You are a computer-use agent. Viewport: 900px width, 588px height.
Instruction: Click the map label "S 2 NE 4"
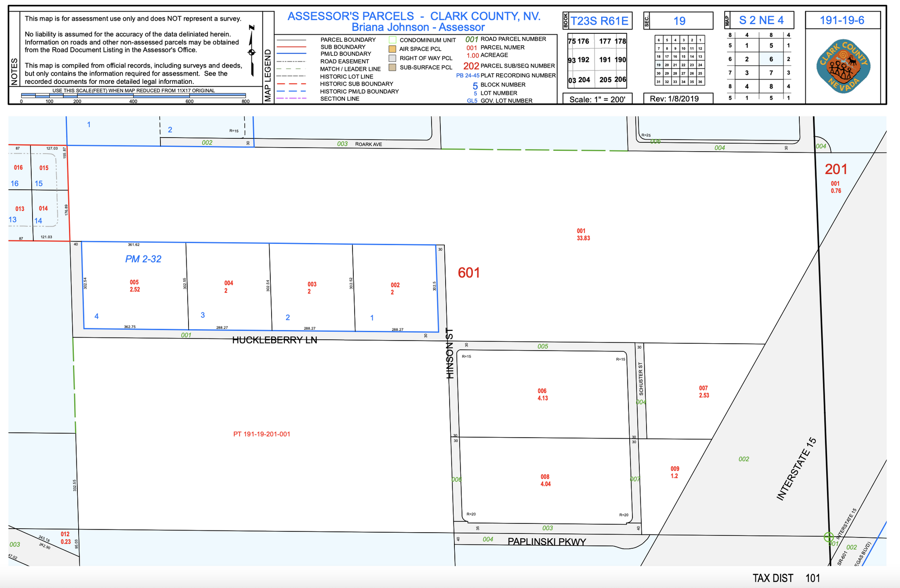click(x=761, y=20)
